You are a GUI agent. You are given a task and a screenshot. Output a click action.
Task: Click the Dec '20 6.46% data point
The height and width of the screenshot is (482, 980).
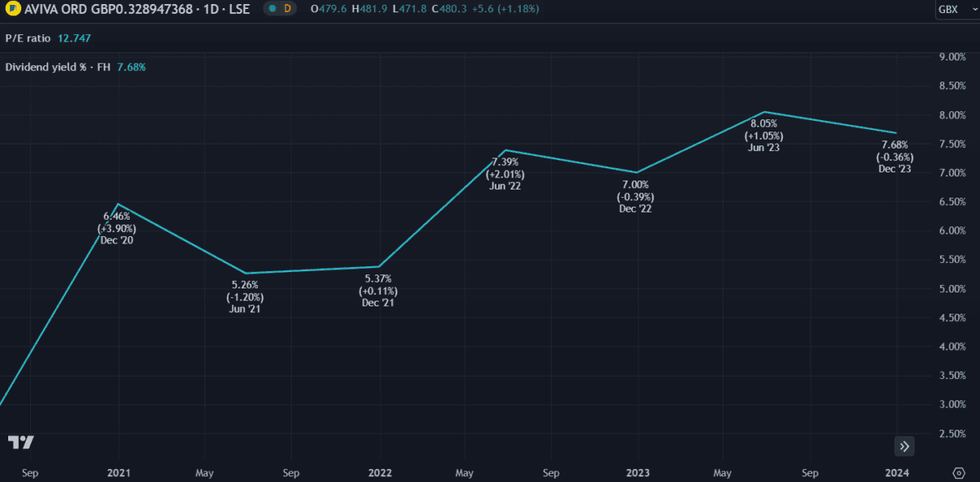click(x=119, y=204)
